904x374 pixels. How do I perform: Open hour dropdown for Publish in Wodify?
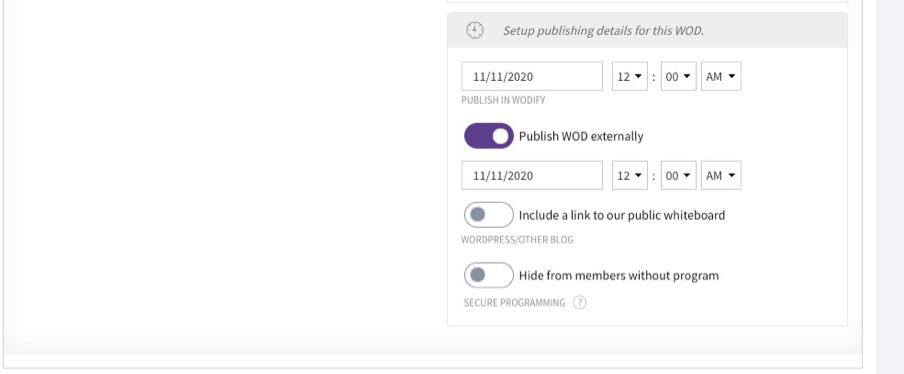[x=630, y=76]
